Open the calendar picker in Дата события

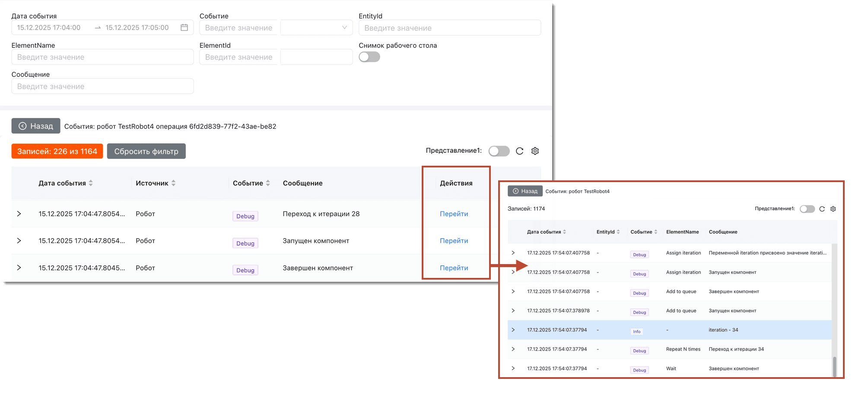[x=184, y=28]
